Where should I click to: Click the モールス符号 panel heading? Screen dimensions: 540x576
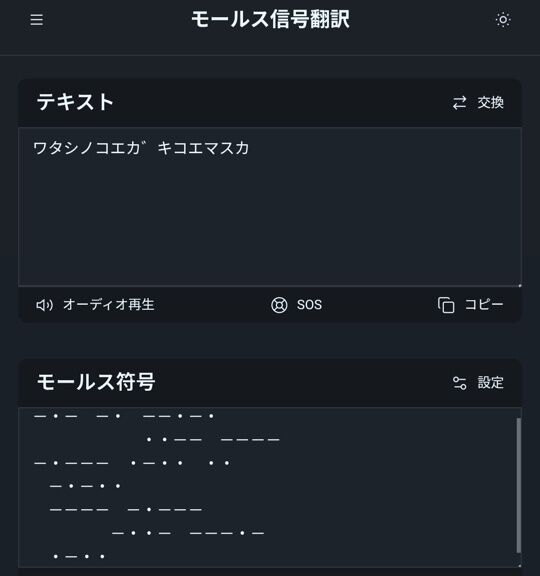[96, 382]
